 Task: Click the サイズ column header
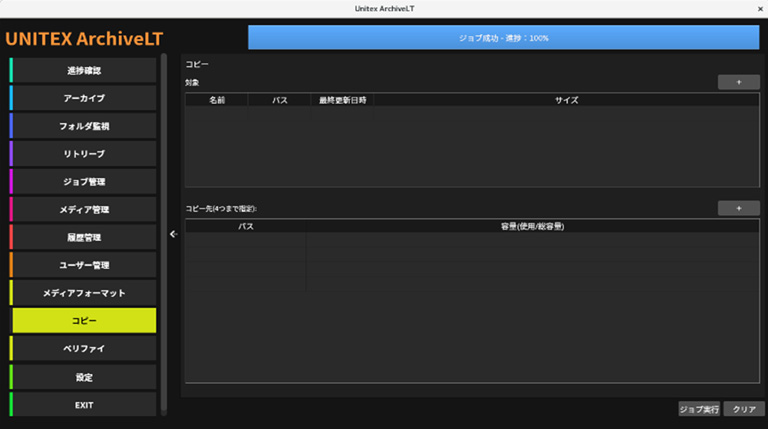point(566,100)
